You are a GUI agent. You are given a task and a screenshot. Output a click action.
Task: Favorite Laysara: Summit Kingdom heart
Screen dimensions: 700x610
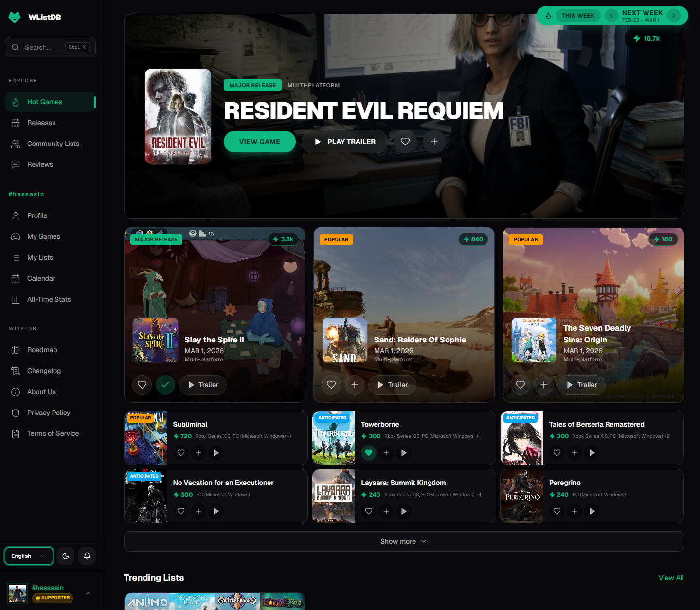(369, 511)
